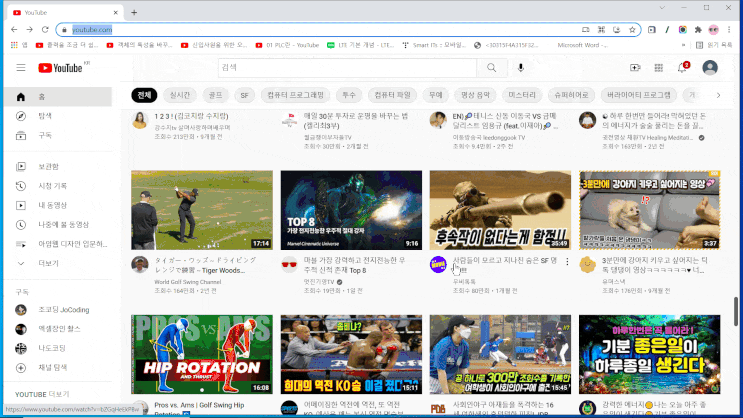
Task: Select the 컴퓨터 파일 filter chip
Action: click(x=392, y=95)
